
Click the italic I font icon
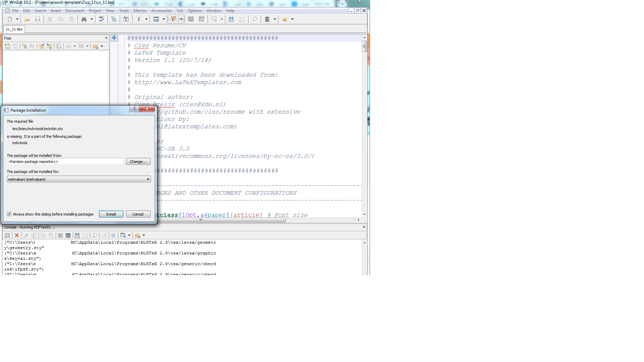tap(139, 19)
